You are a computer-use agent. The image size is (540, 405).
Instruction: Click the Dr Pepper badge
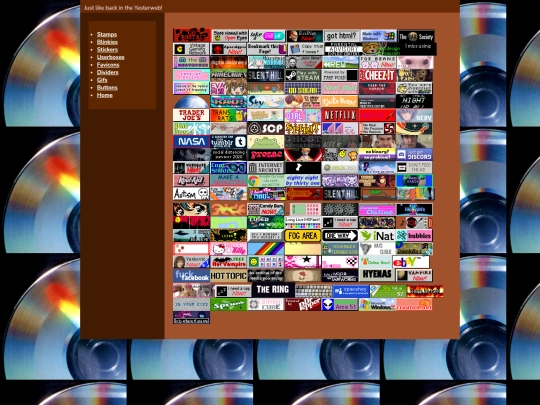(x=303, y=304)
